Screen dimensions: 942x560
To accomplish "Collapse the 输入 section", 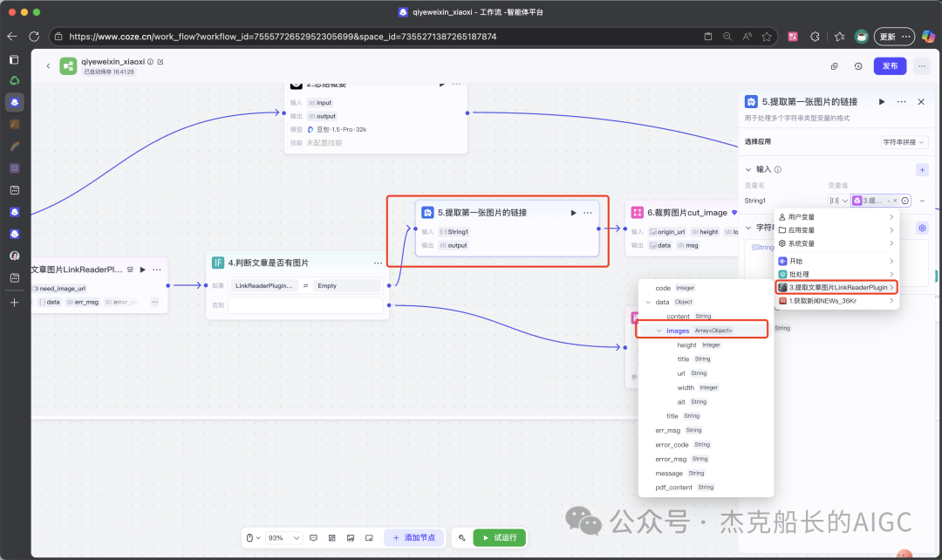I will pos(748,169).
